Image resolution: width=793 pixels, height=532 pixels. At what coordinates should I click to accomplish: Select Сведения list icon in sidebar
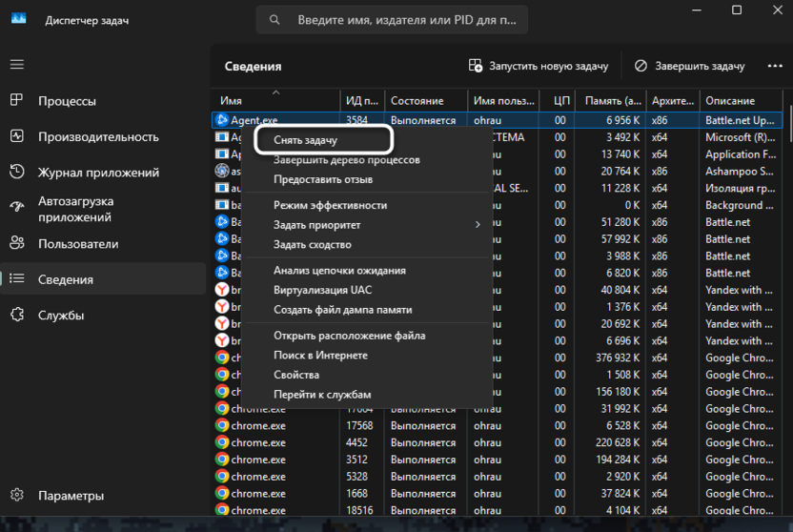(x=17, y=278)
